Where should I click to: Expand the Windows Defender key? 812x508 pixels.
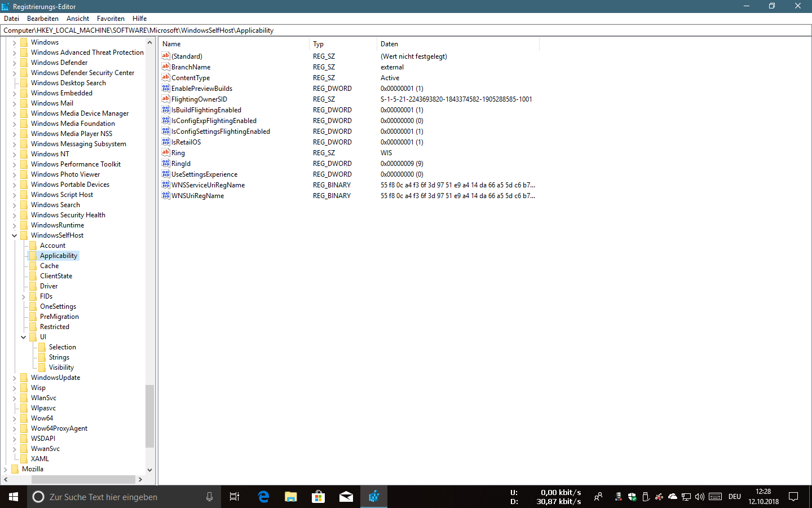pos(14,63)
